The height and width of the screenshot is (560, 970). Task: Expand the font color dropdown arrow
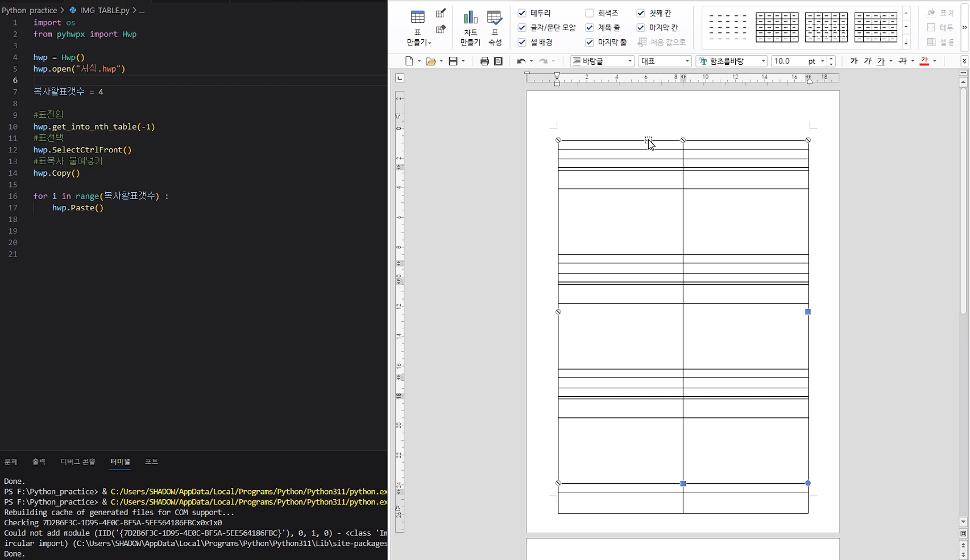pyautogui.click(x=935, y=61)
